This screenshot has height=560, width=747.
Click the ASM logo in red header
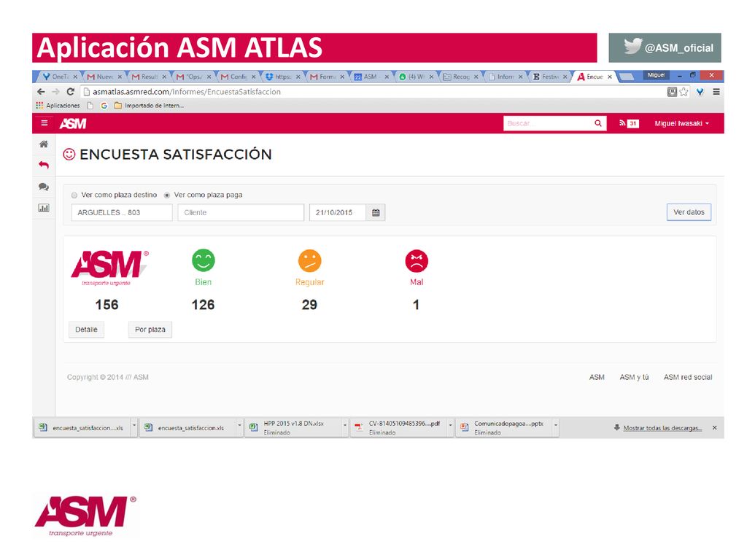(73, 124)
